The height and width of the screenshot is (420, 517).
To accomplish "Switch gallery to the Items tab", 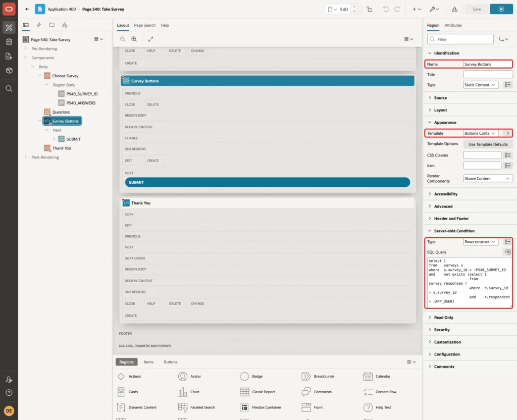I will coord(149,362).
